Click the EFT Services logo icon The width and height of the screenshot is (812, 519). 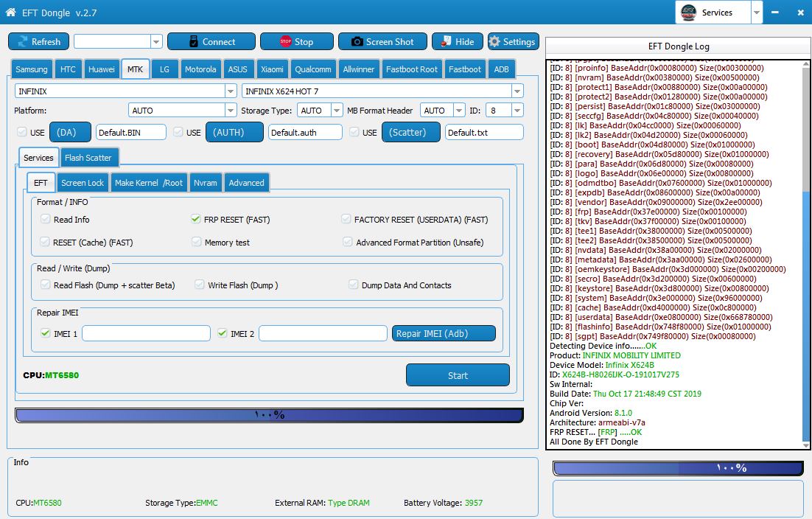tap(688, 12)
